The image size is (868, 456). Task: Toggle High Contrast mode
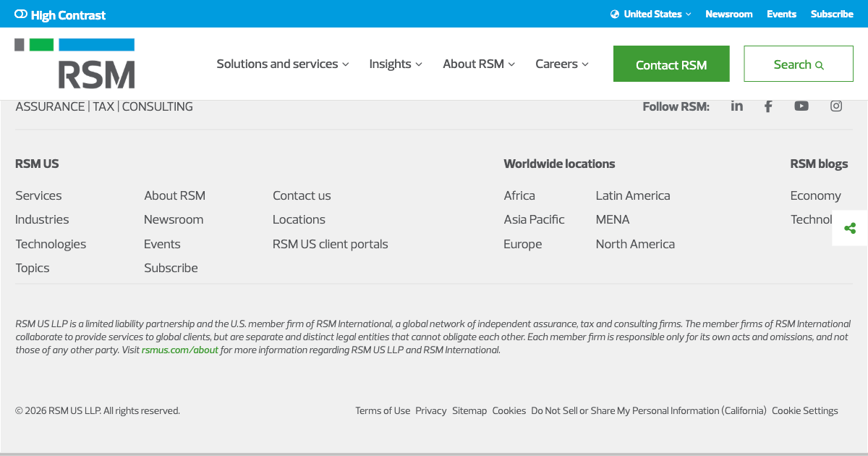[60, 14]
